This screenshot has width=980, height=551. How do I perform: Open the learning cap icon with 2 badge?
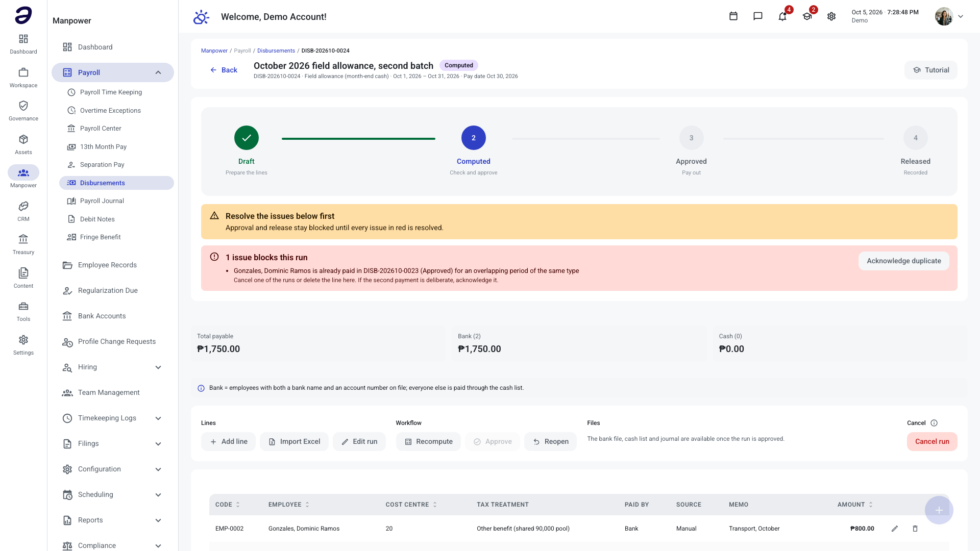tap(807, 16)
